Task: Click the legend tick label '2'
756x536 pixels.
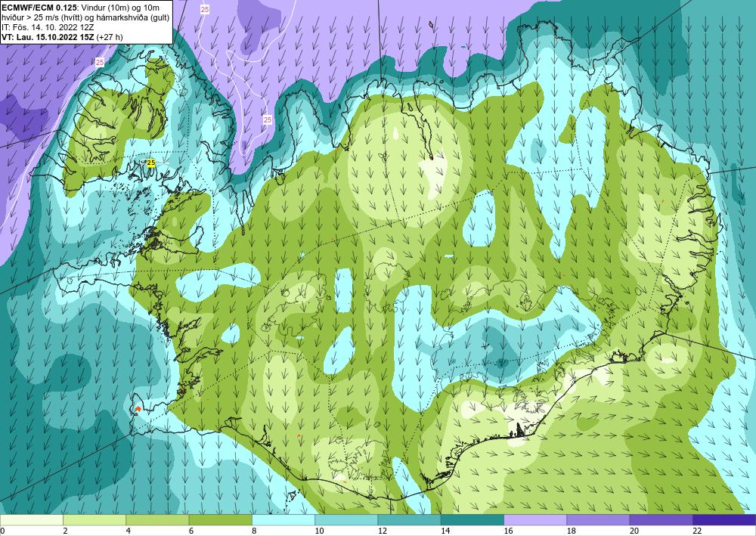Action: pos(65,531)
